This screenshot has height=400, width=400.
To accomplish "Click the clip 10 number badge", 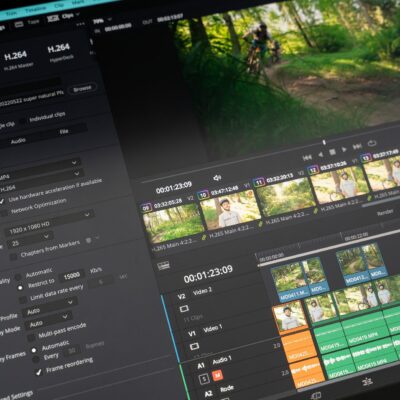I will coord(203,194).
